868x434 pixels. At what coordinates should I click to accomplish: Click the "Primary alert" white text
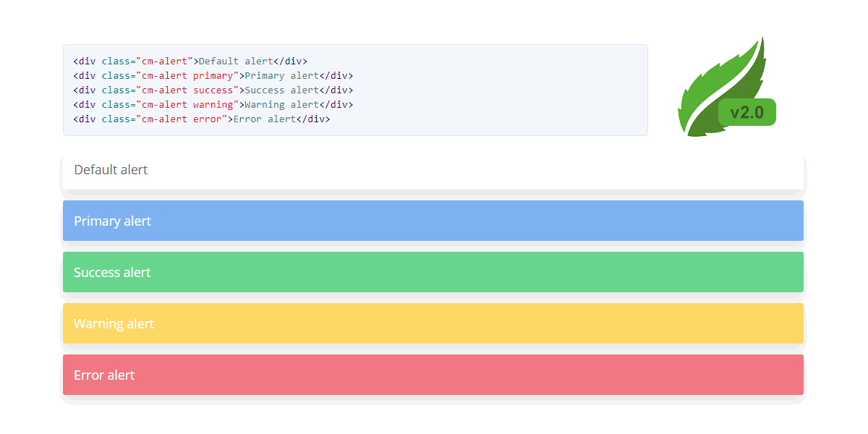click(112, 221)
